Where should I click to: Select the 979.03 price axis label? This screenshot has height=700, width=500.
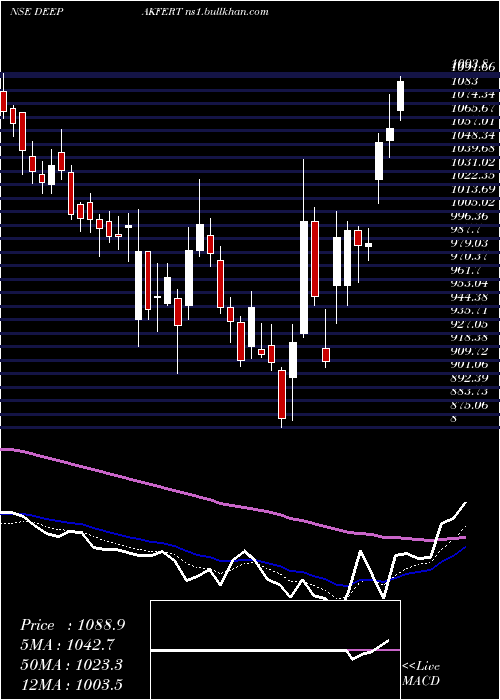[470, 243]
